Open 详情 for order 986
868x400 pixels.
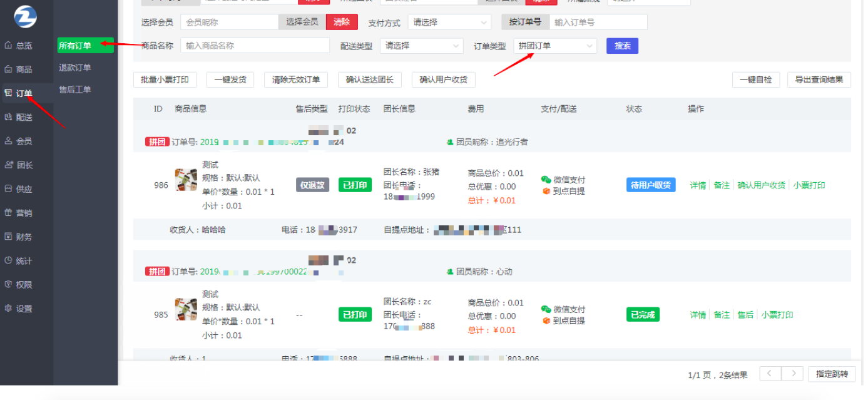(x=698, y=185)
